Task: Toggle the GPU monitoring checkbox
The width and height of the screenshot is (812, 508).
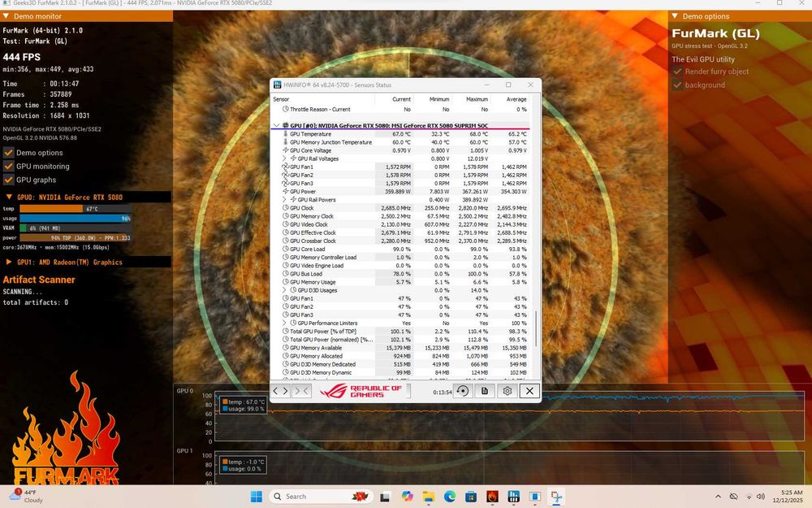Action: click(9, 166)
